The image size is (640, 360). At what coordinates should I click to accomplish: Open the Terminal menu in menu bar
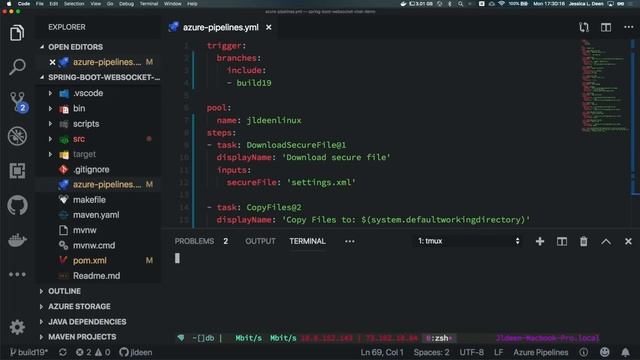coord(149,4)
